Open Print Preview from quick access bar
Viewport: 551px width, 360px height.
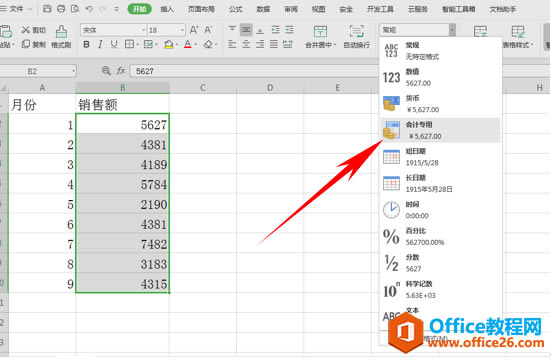[75, 9]
